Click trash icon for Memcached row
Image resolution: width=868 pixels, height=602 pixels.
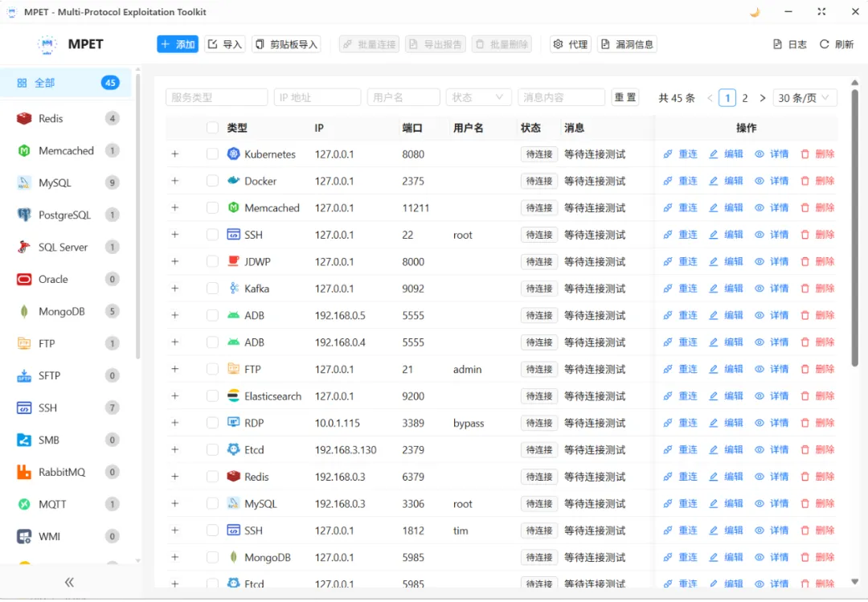tap(805, 207)
